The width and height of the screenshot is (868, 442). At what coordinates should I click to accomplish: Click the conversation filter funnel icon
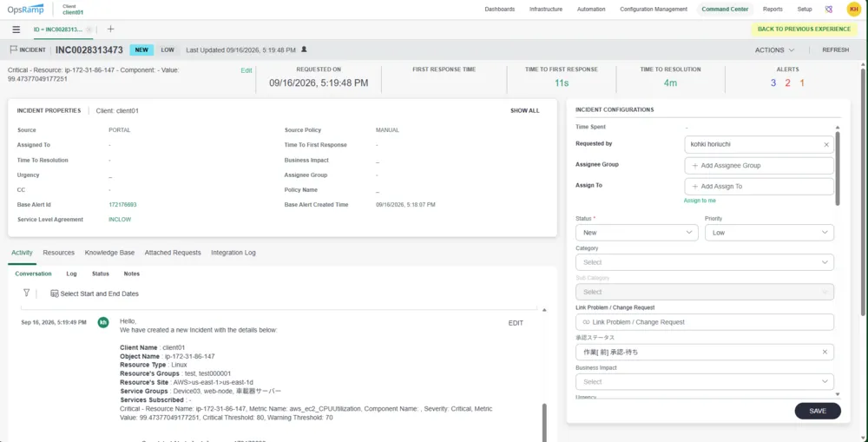(x=26, y=293)
